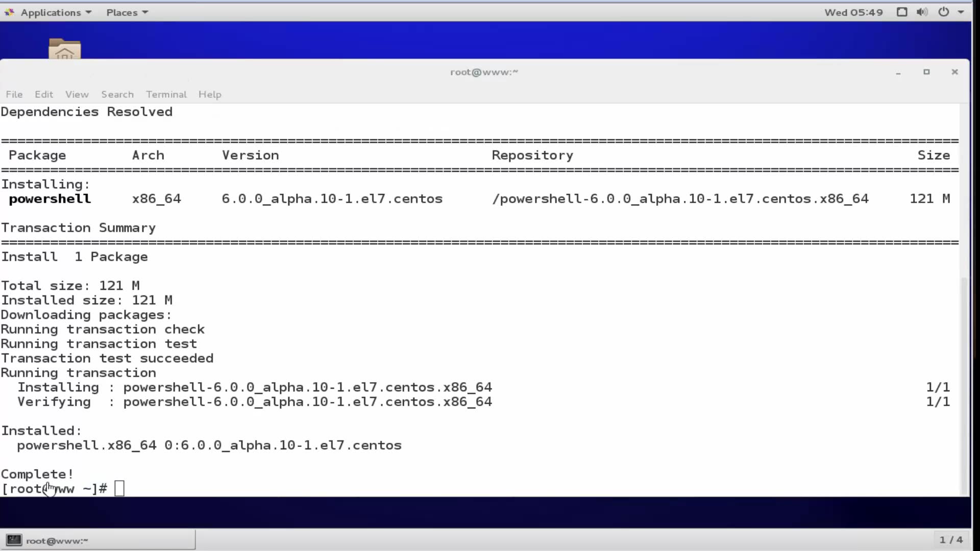
Task: Click the workspace indicator showing 1/4
Action: tap(949, 540)
